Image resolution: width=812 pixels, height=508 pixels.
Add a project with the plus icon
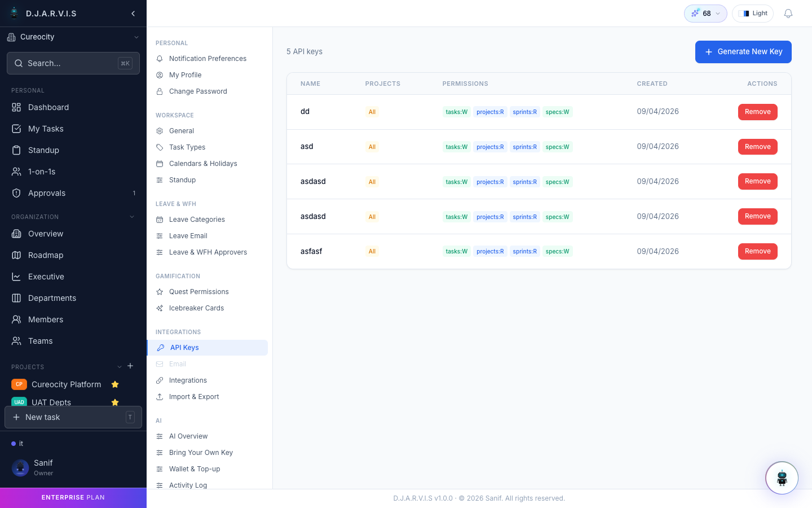click(x=130, y=366)
